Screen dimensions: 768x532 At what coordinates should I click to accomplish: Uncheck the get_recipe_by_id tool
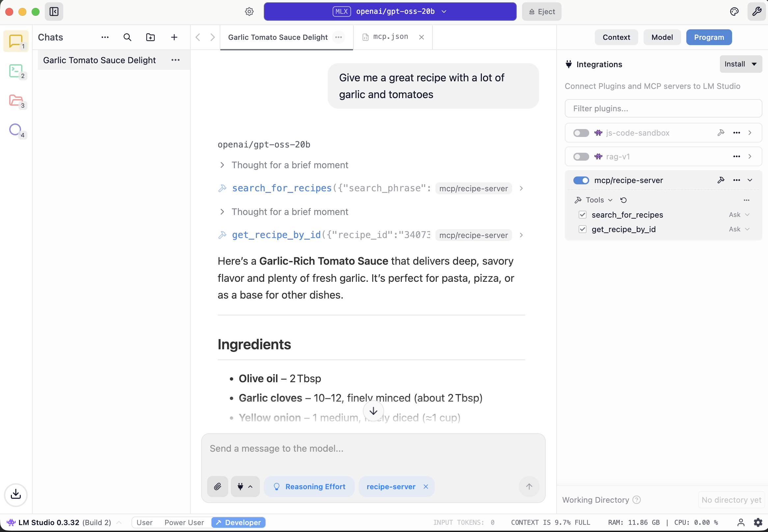coord(583,229)
